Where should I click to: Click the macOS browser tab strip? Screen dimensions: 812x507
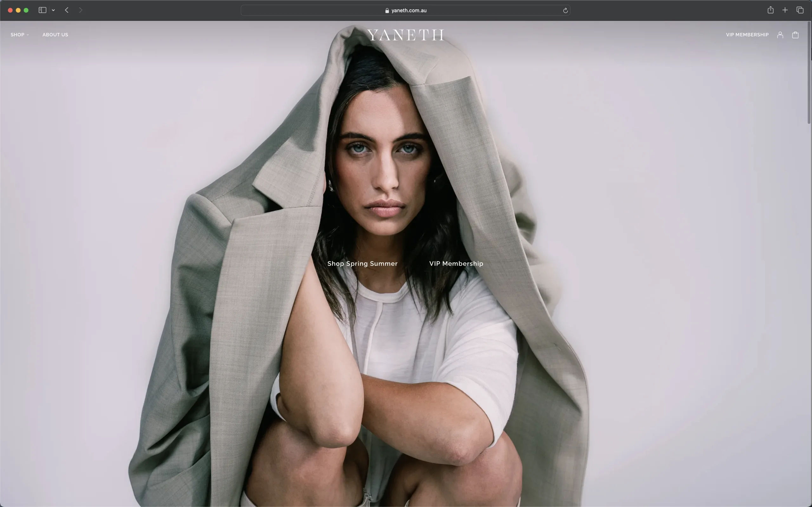[x=406, y=10]
